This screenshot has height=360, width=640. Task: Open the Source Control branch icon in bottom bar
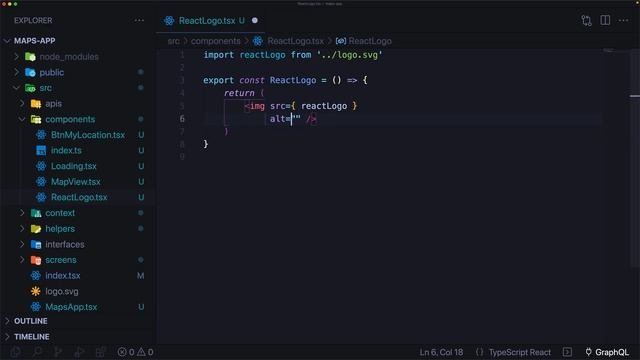pyautogui.click(x=58, y=352)
